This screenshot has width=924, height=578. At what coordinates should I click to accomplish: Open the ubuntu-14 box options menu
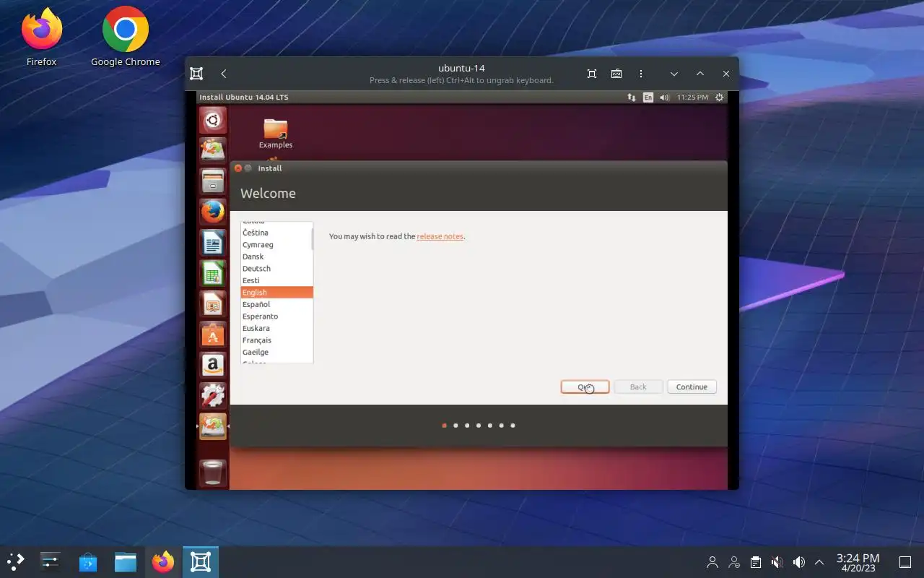(641, 74)
